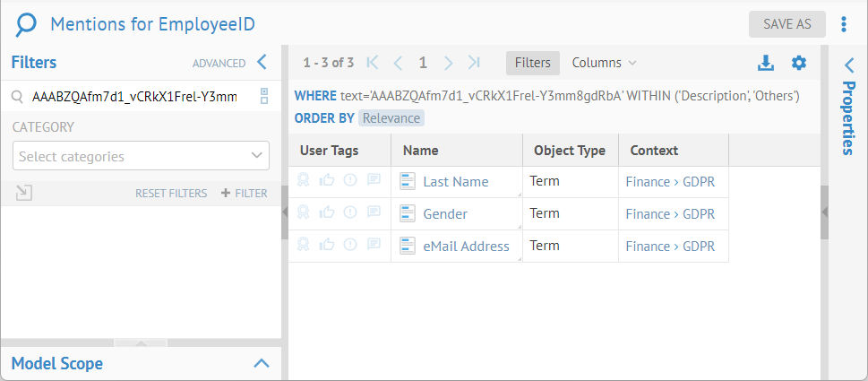Click the export arrow icon below Category
This screenshot has height=381, width=868.
tap(24, 193)
